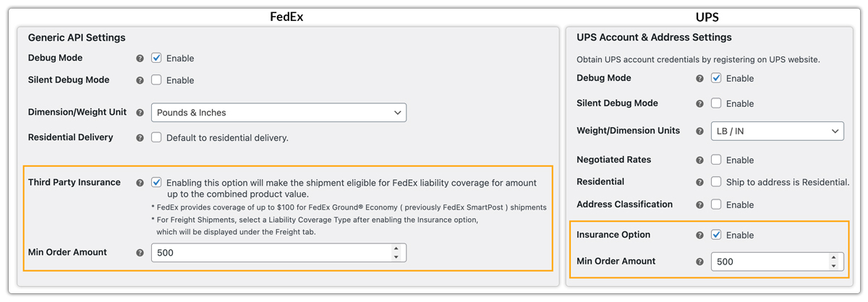Screen dimensions: 868x302
Task: Click the Insurance Option label
Action: (613, 235)
